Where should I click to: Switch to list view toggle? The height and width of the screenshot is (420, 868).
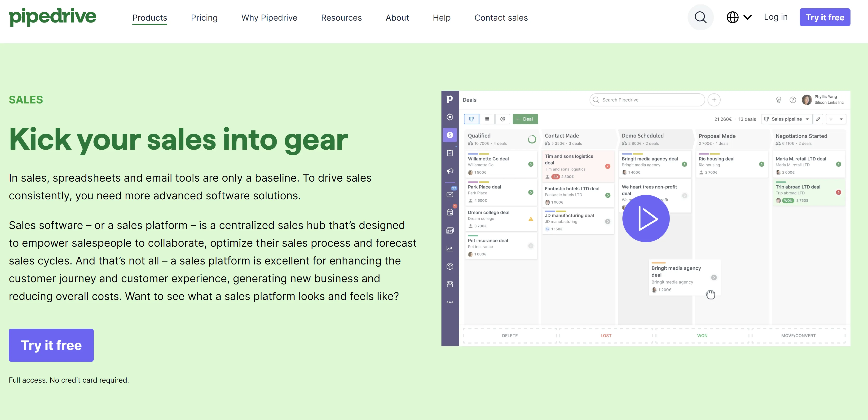pos(487,119)
